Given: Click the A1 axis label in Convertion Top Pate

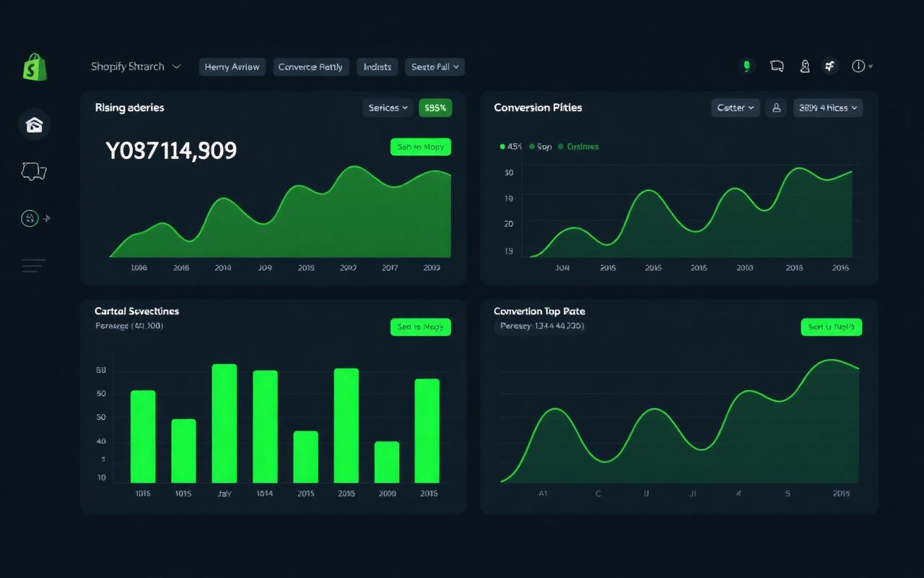Looking at the screenshot, I should coord(543,494).
